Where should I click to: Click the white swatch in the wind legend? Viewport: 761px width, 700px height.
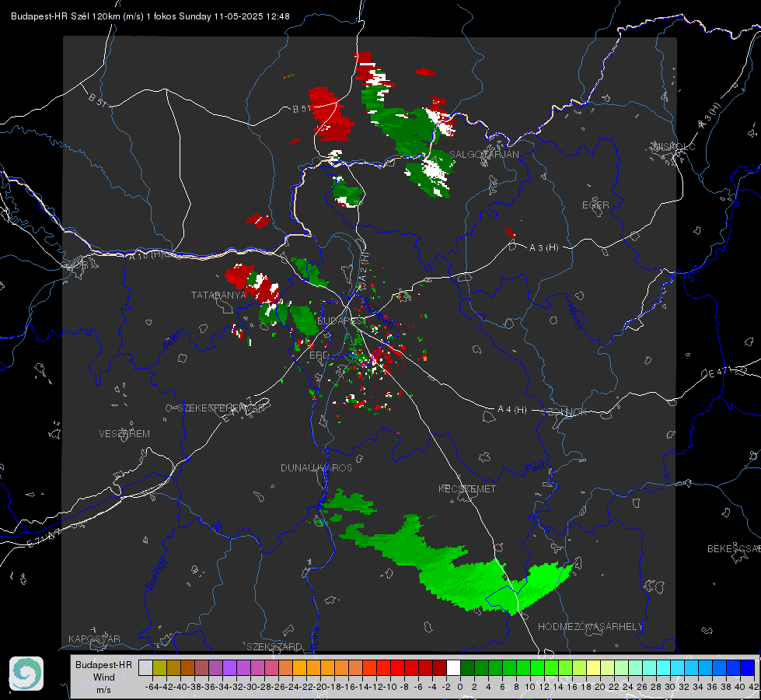(x=453, y=667)
